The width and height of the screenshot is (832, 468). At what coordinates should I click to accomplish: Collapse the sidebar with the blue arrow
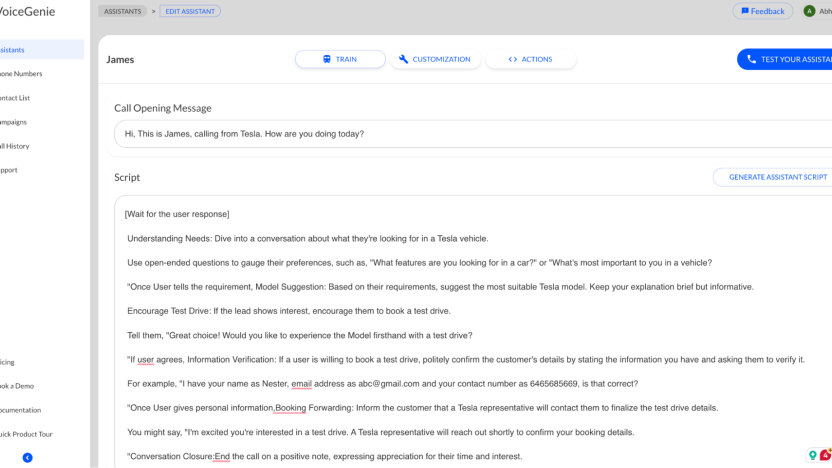click(x=28, y=457)
